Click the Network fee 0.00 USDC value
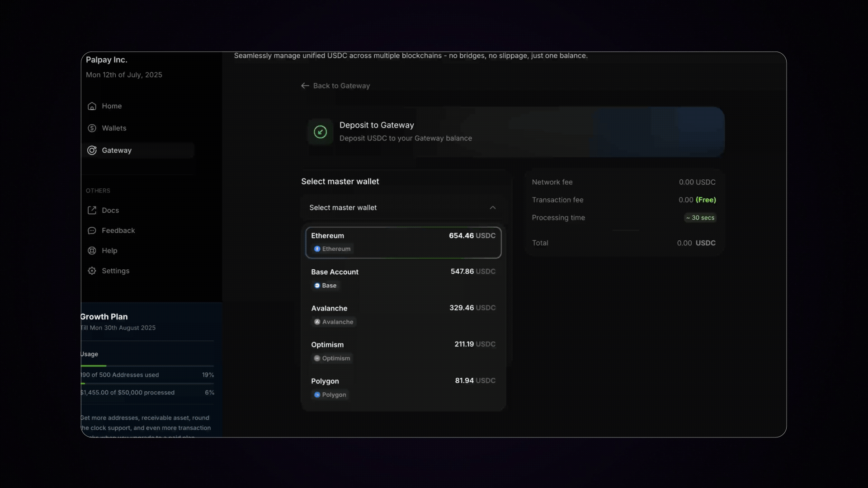This screenshot has width=868, height=488. (697, 182)
